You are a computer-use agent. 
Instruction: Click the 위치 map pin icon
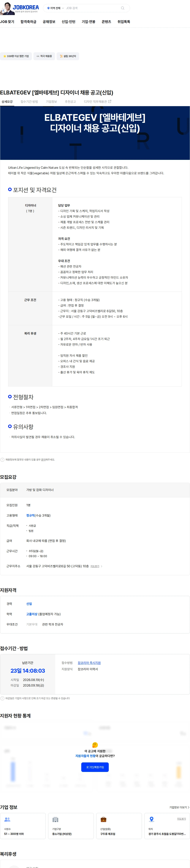click(x=152, y=819)
